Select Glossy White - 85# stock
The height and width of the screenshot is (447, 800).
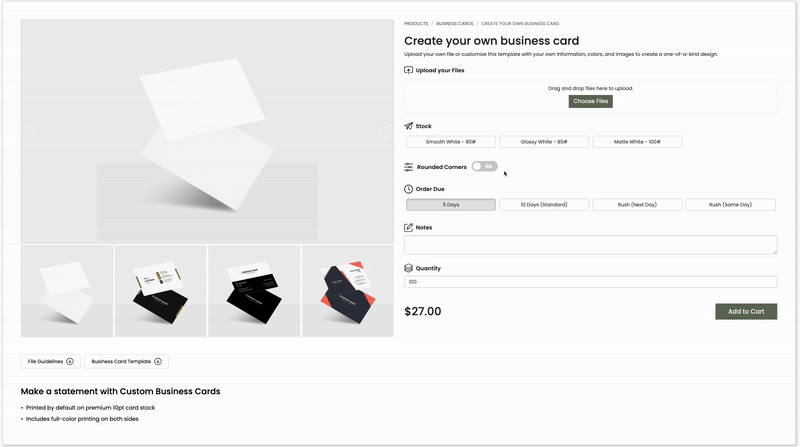click(x=544, y=142)
